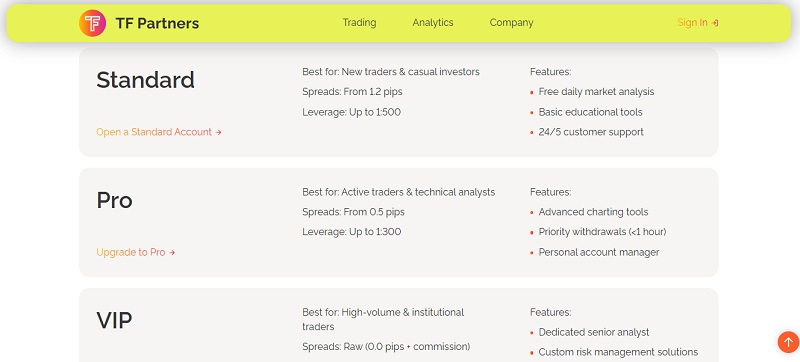The width and height of the screenshot is (800, 362).
Task: Click the arrow after Upgrade to Pro
Action: coord(172,253)
